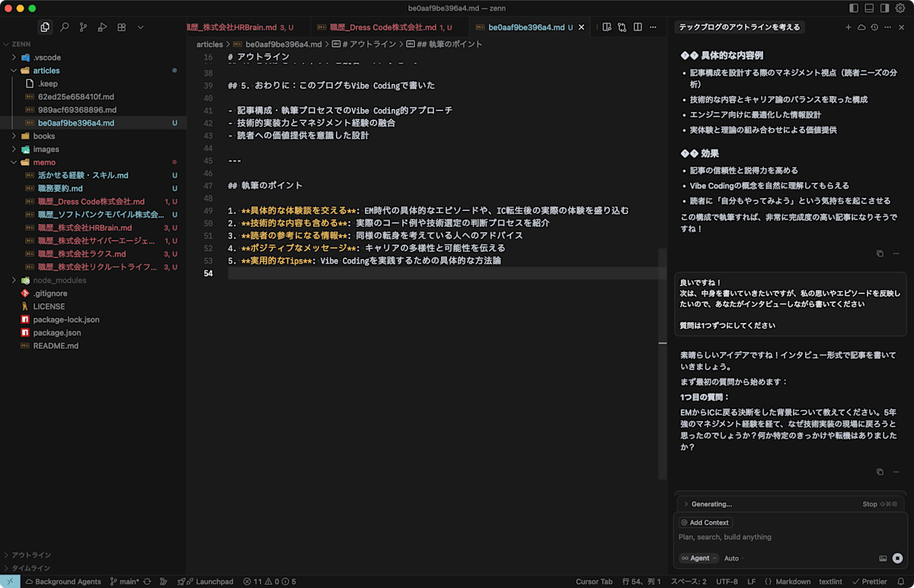
Task: Select chat tab テックブログのアウトラインを考える
Action: [x=740, y=27]
